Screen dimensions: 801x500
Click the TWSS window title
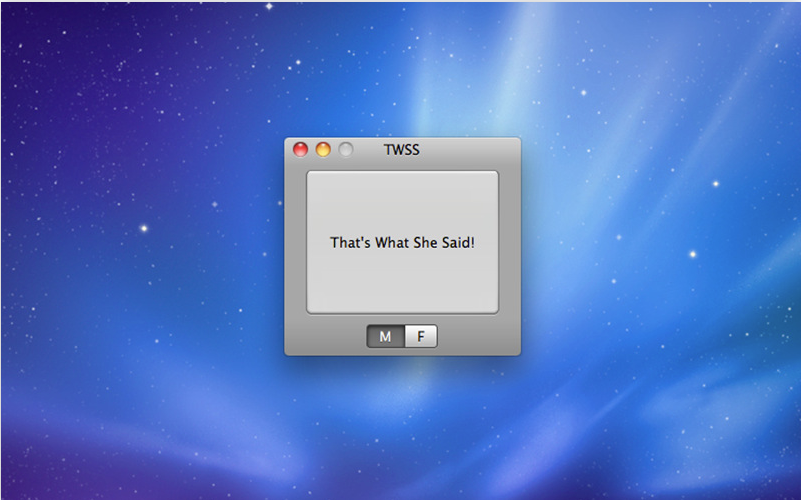pos(402,150)
